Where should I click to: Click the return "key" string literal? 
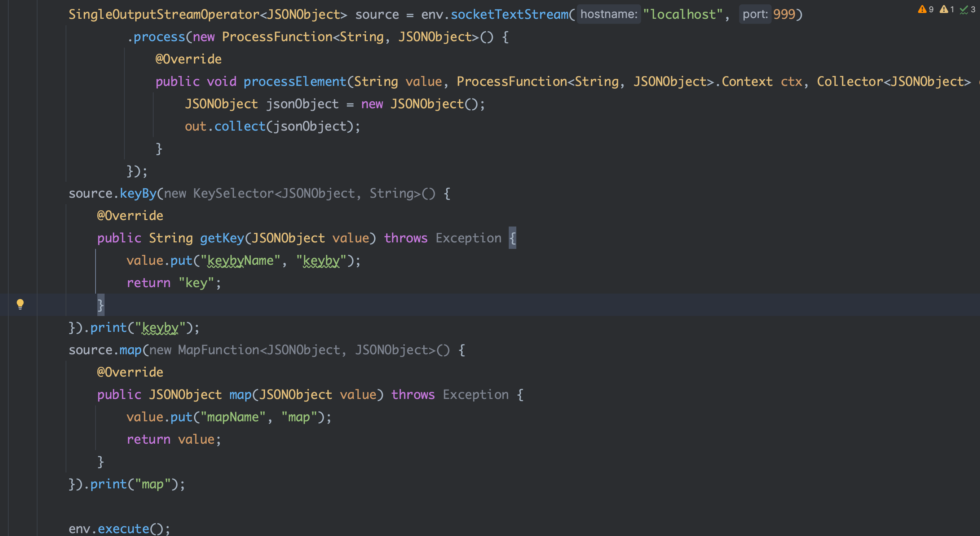tap(196, 283)
